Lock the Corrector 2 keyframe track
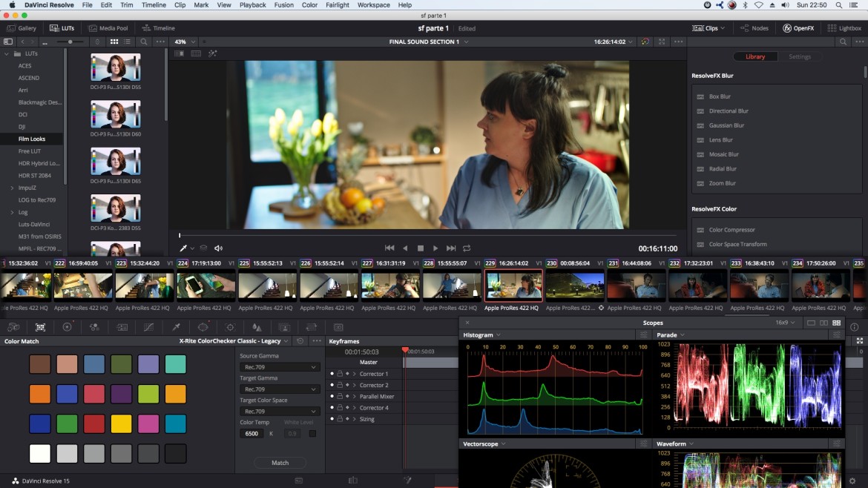This screenshot has height=488, width=868. [340, 385]
